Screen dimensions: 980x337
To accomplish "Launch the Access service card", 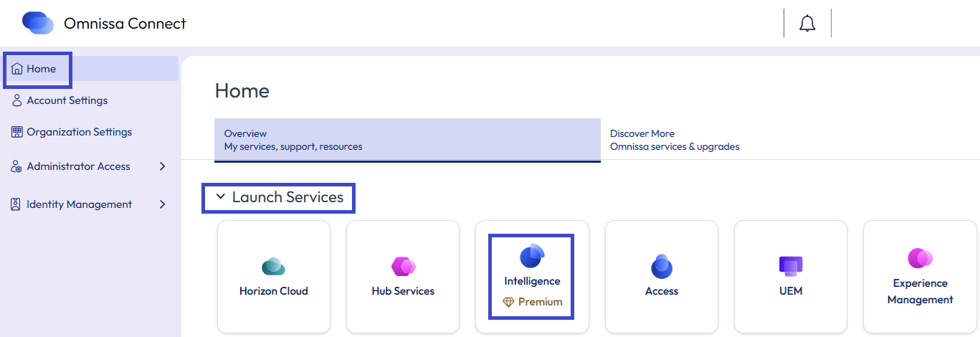I will tap(662, 277).
